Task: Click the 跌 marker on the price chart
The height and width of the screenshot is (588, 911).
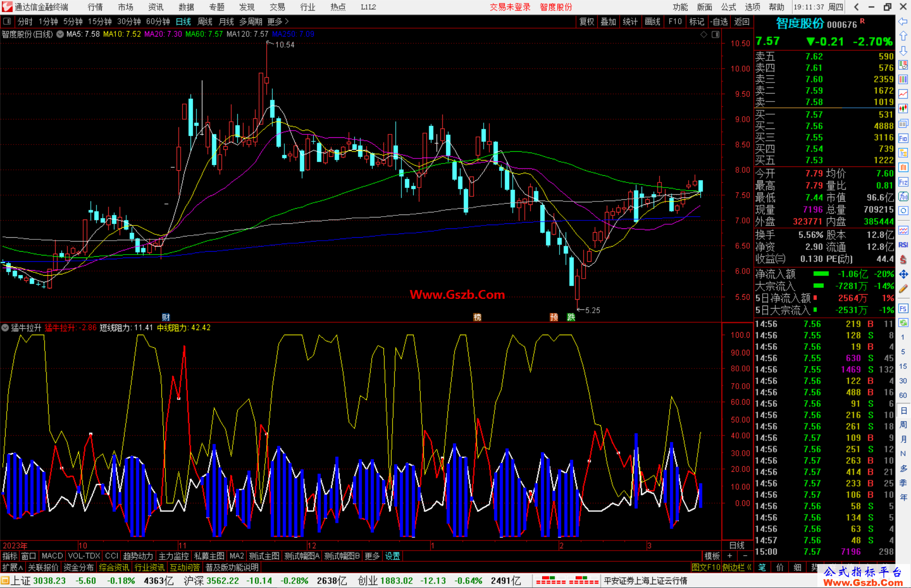Action: coord(571,317)
